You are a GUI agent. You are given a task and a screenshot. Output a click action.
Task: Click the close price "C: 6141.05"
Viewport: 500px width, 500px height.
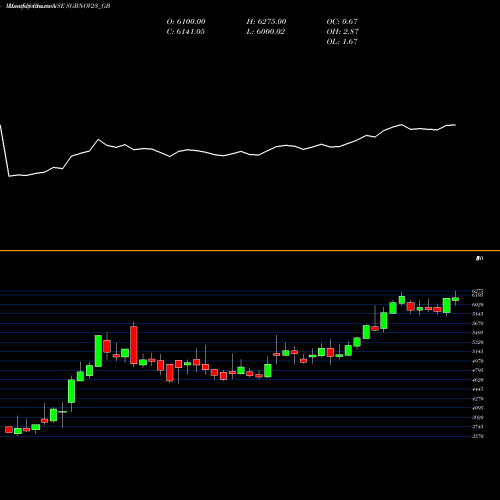point(185,32)
